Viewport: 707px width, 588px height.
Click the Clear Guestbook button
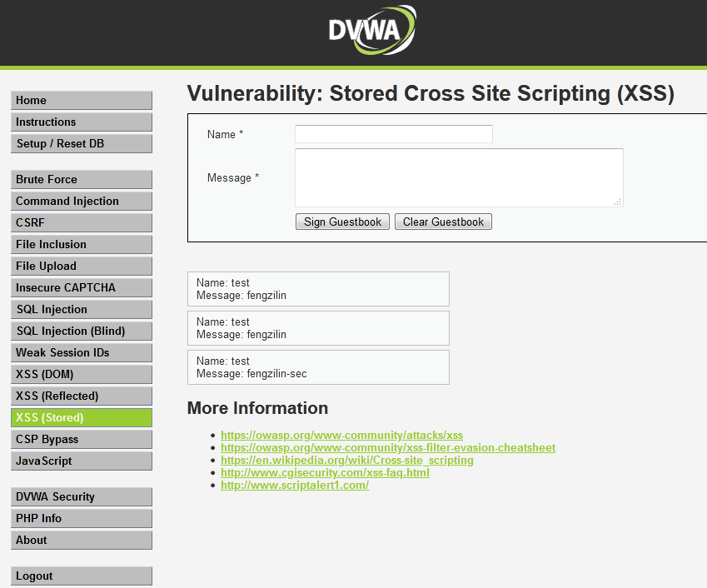(443, 222)
